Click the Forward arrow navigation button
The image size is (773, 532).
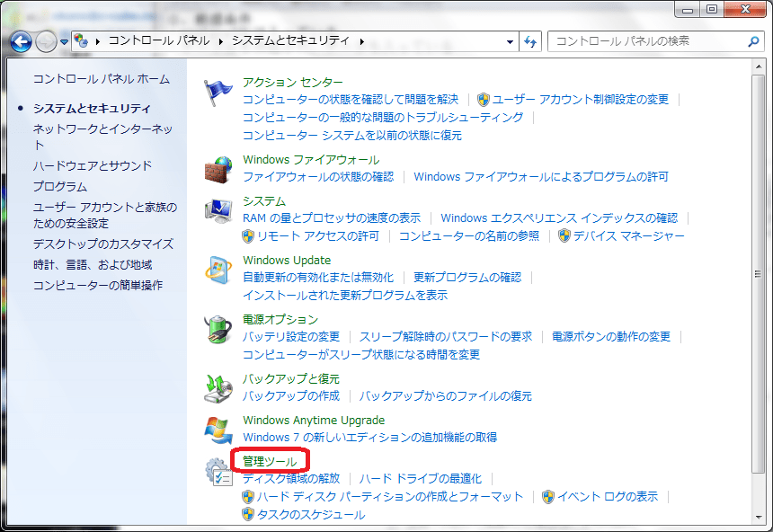click(46, 42)
